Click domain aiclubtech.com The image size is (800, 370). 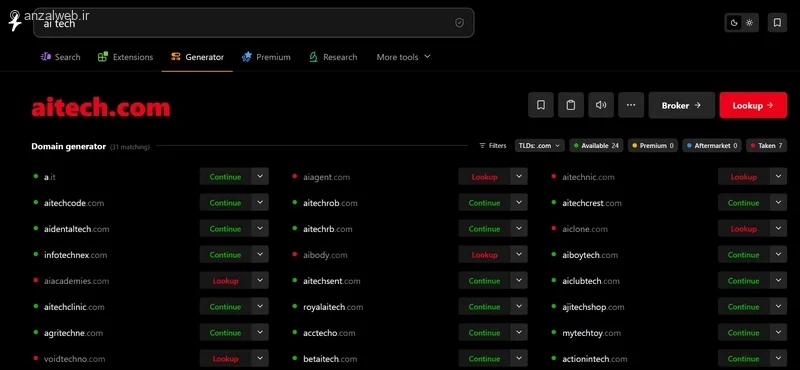(591, 281)
